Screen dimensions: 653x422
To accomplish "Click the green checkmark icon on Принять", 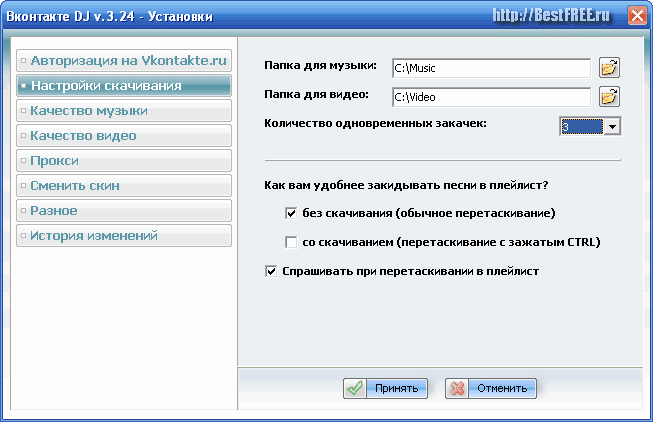I will tap(355, 388).
